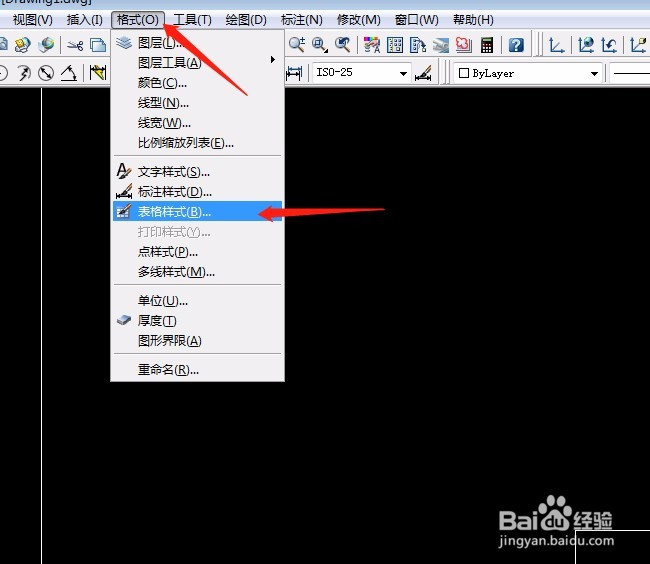
Task: Click the World UCS globe icon
Action: click(586, 45)
